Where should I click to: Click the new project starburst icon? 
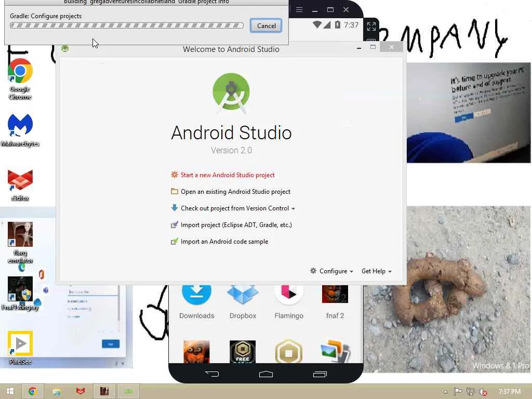point(175,175)
